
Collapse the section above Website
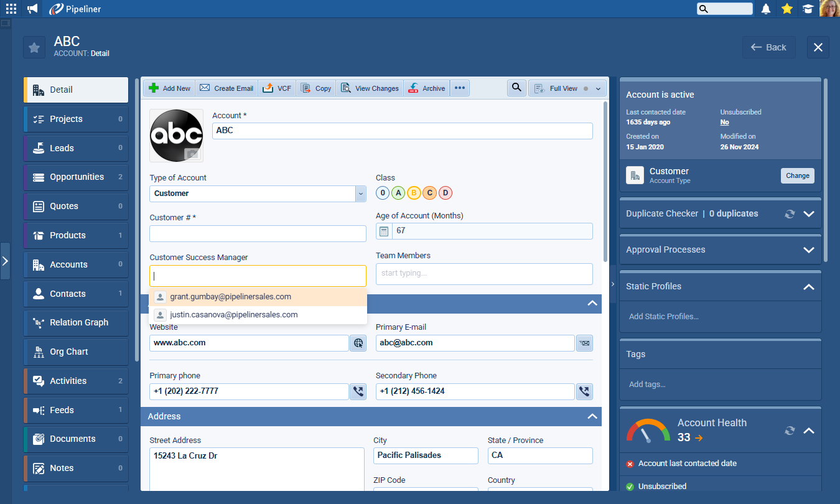(x=592, y=304)
